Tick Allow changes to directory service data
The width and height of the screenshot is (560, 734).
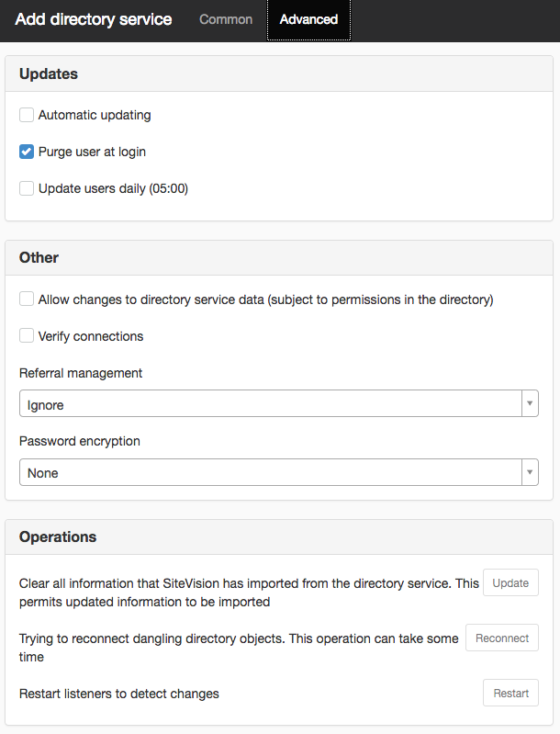tap(27, 299)
